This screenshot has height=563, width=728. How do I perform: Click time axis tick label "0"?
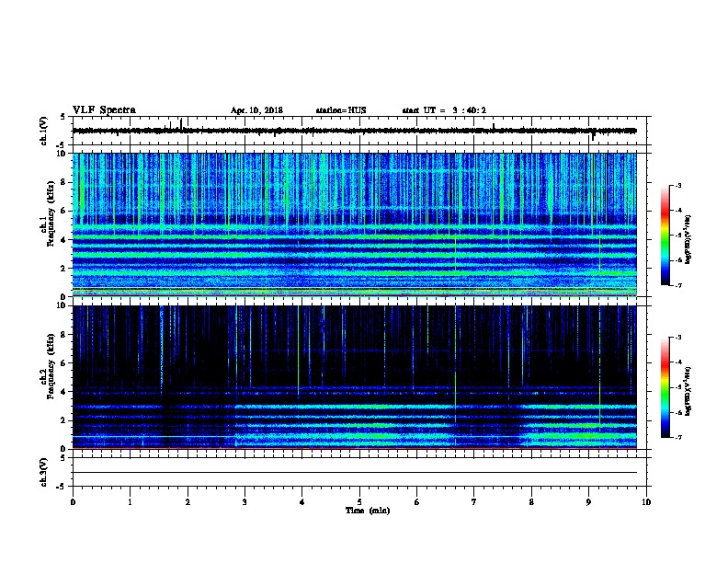coord(73,502)
